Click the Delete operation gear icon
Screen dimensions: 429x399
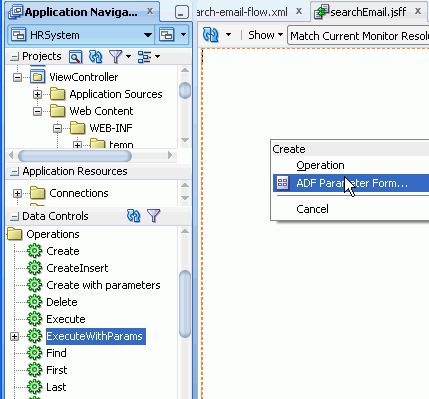[35, 302]
